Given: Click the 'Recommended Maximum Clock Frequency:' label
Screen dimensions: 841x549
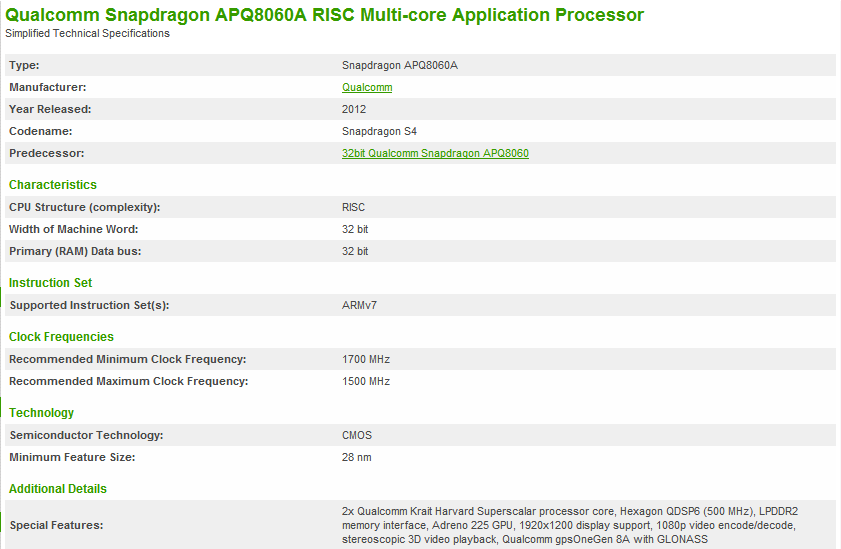Looking at the screenshot, I should [x=129, y=382].
